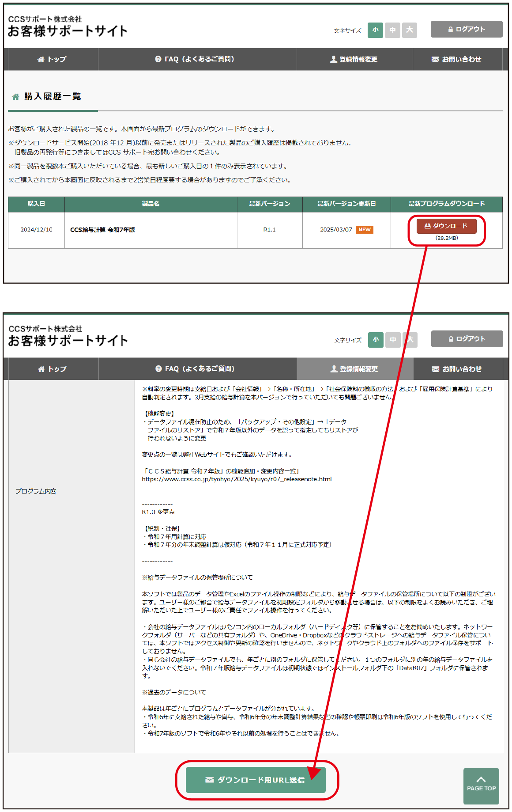This screenshot has width=512, height=812.
Task: Click PAGE TOP button
Action: [x=481, y=786]
